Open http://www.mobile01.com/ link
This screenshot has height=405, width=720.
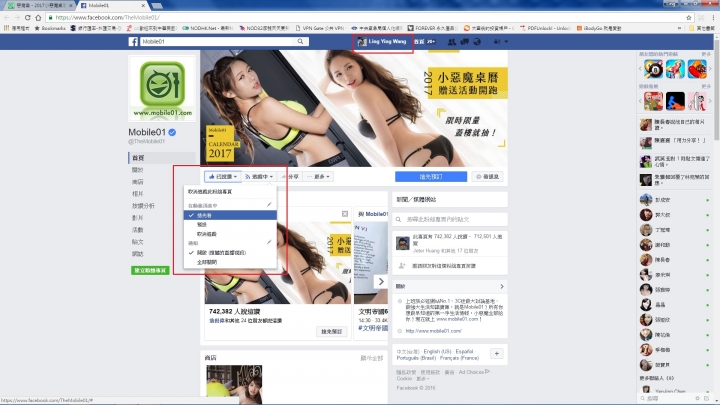[x=433, y=331]
